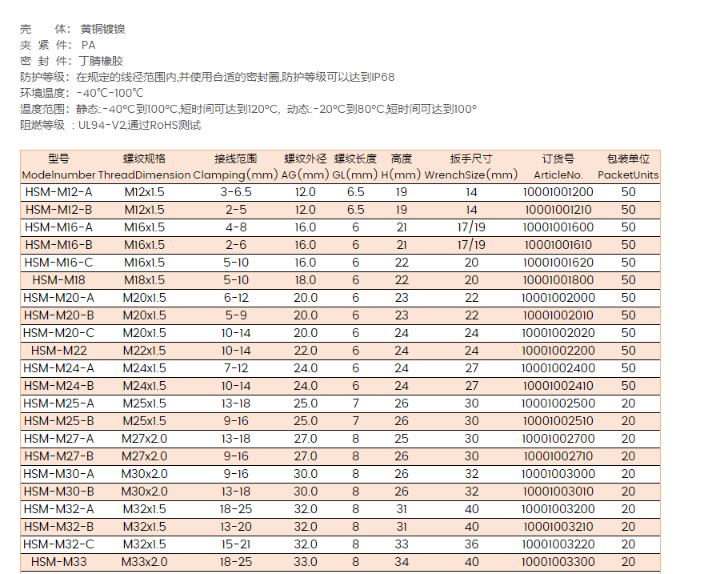Click the HSM-M18 model row
728x574 pixels.
[x=58, y=280]
